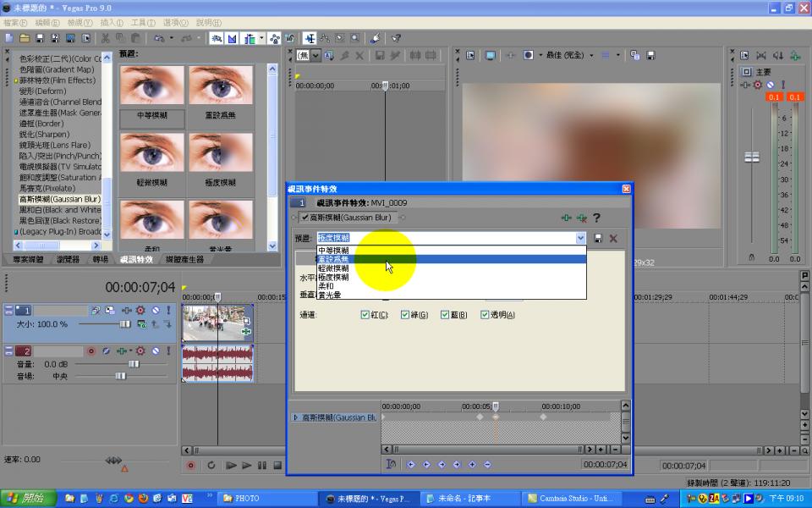Click the event FX icon on video clip
This screenshot has height=508, width=812.
[x=245, y=331]
